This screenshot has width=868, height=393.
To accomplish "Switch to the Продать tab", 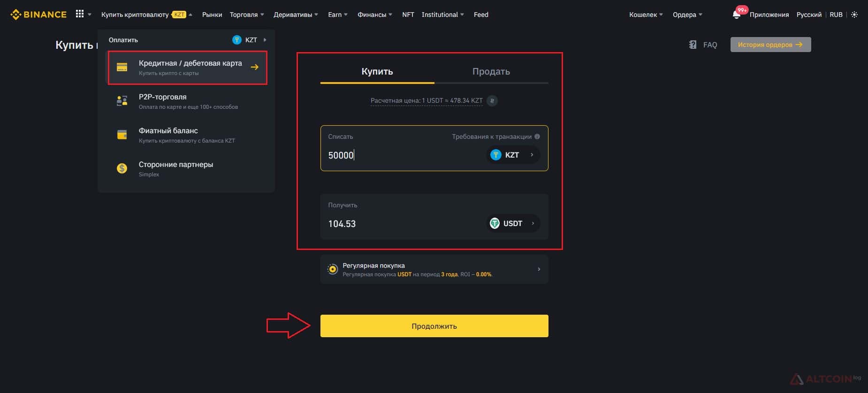I will tap(491, 72).
